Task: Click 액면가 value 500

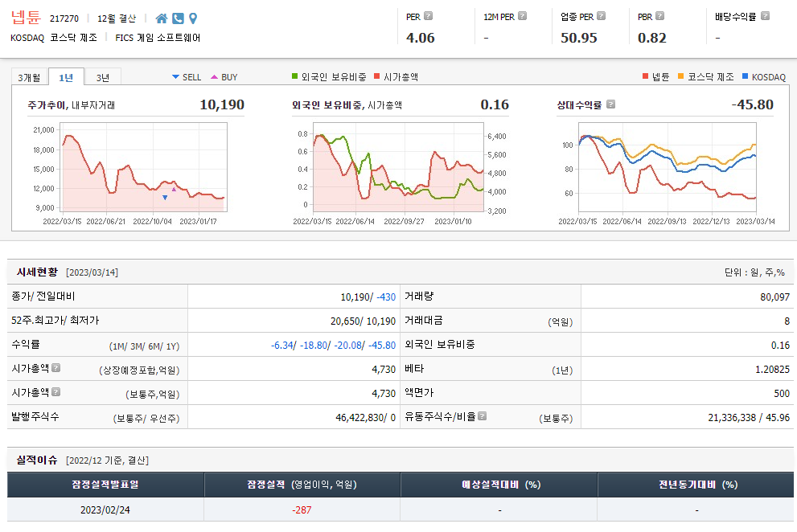Action: pyautogui.click(x=782, y=393)
